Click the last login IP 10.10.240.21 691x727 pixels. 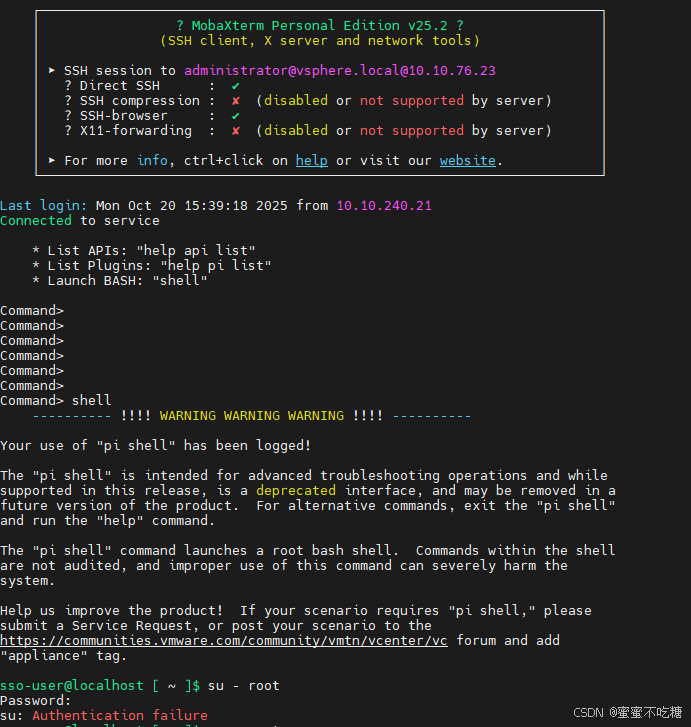[x=384, y=205]
